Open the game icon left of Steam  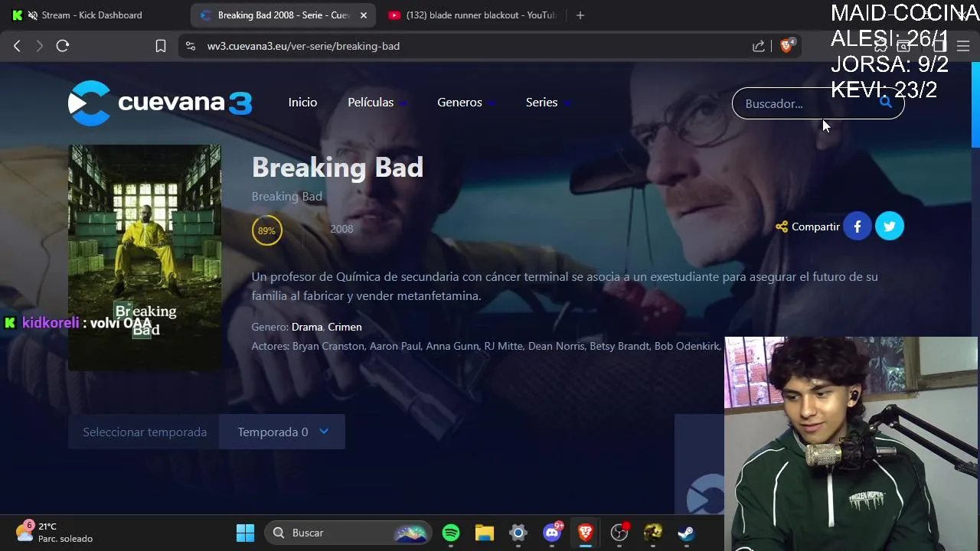(x=653, y=533)
